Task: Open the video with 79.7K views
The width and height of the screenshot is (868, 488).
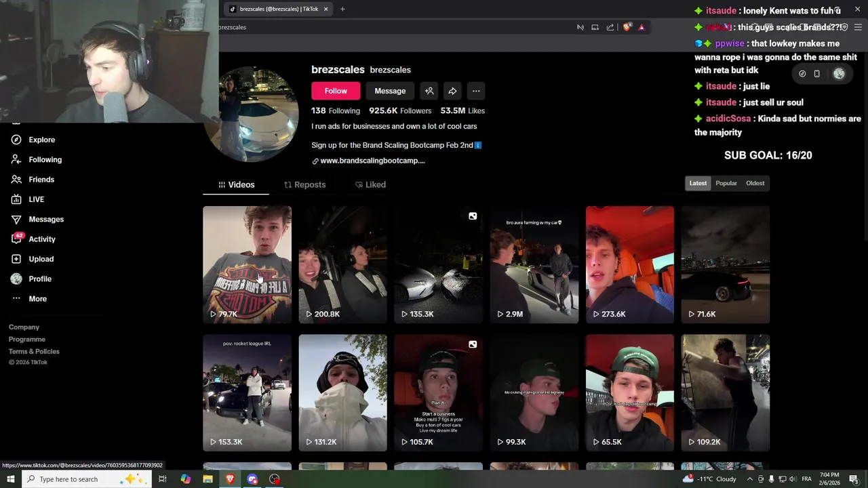Action: click(247, 264)
